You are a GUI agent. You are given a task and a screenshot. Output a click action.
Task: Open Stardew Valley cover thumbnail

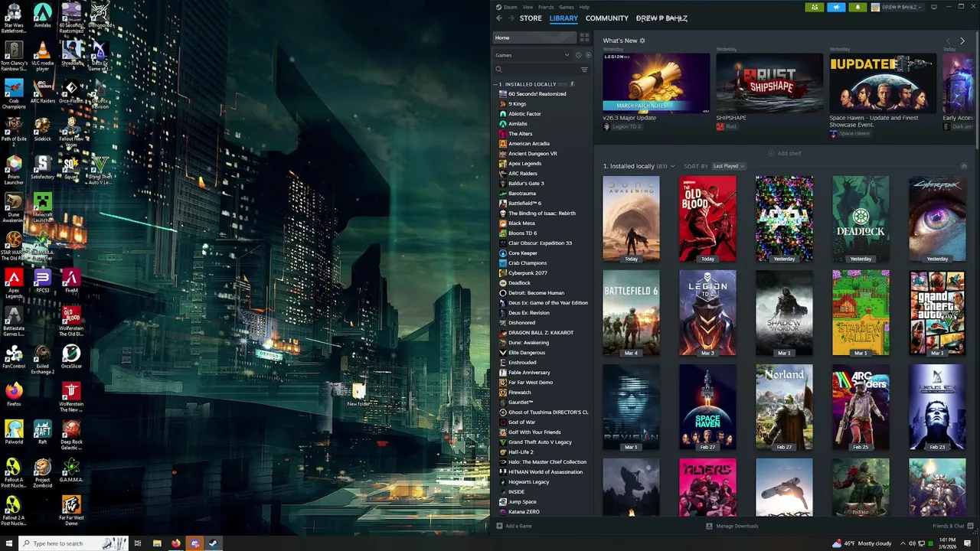click(x=861, y=313)
